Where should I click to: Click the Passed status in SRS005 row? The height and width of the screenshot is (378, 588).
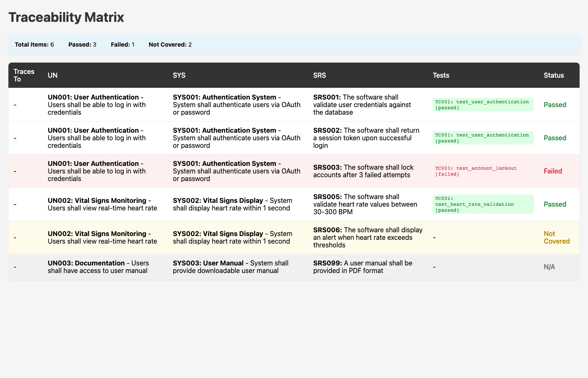click(x=555, y=204)
